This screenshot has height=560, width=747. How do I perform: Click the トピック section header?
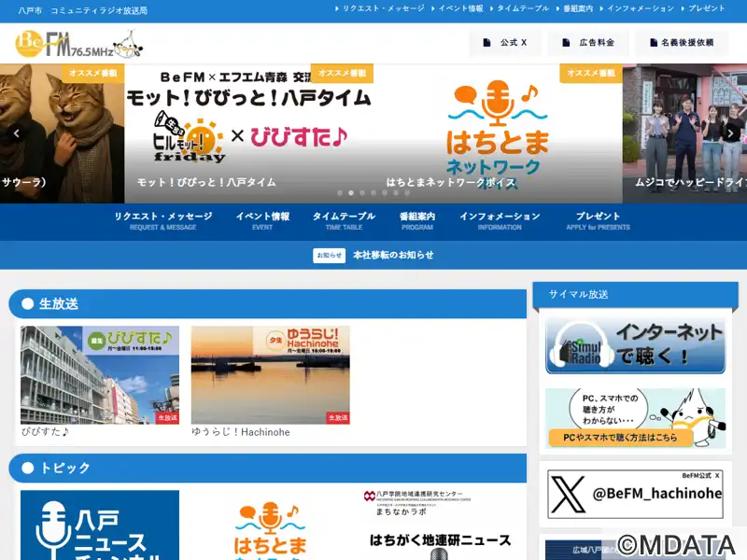tap(268, 469)
